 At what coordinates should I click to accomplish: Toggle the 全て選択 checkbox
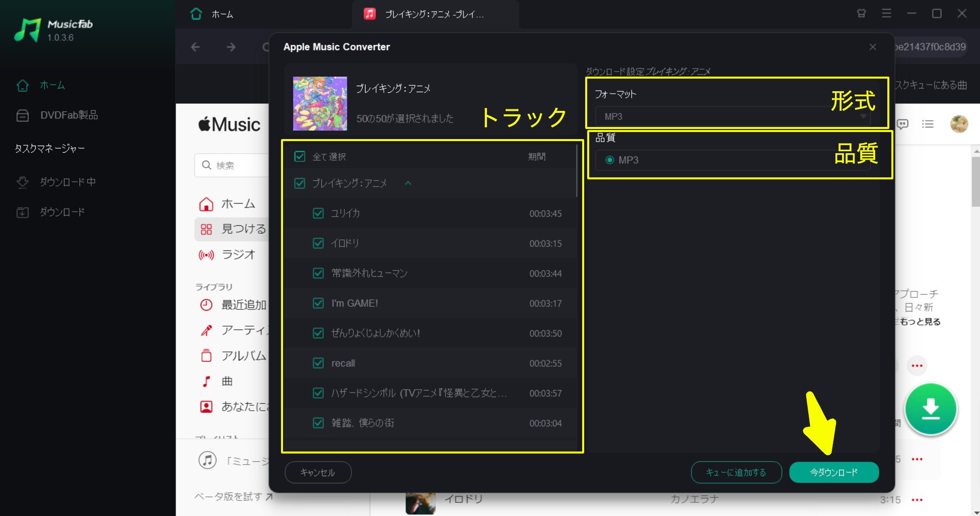coord(300,156)
